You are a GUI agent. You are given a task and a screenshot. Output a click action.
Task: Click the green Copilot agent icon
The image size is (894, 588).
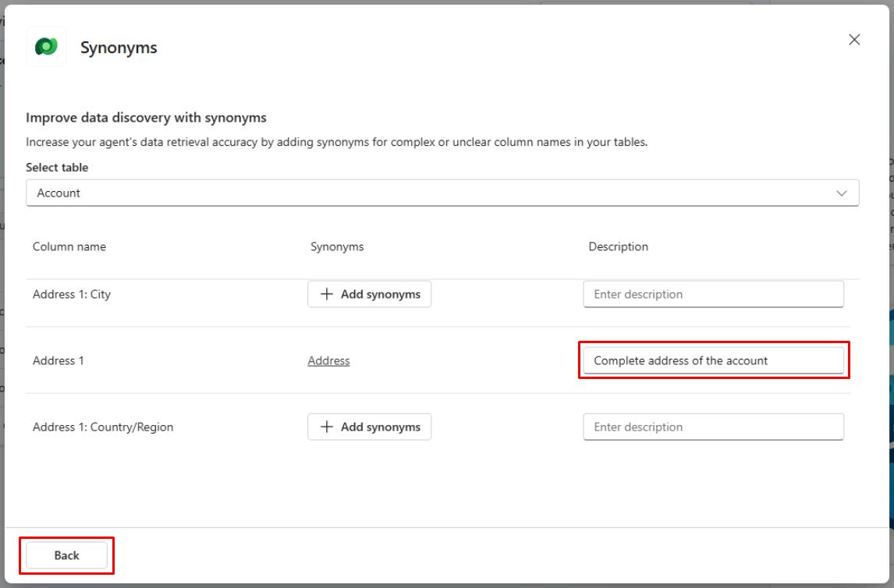[x=45, y=47]
